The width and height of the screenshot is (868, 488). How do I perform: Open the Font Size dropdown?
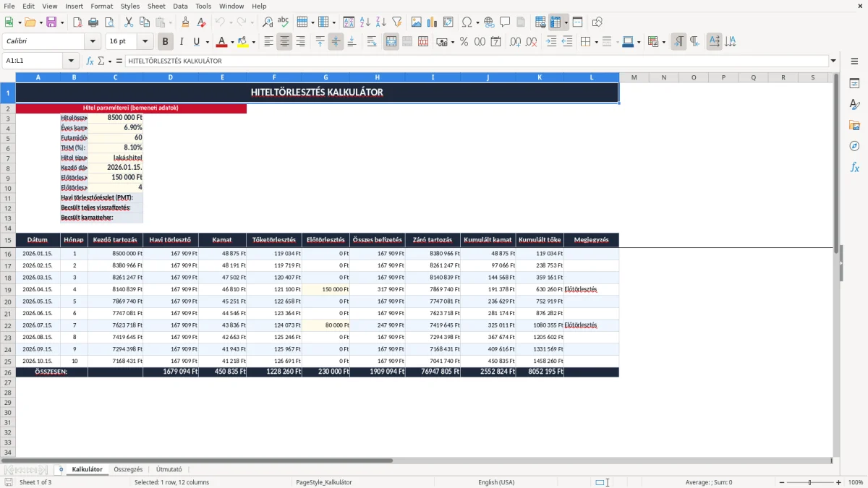click(145, 42)
